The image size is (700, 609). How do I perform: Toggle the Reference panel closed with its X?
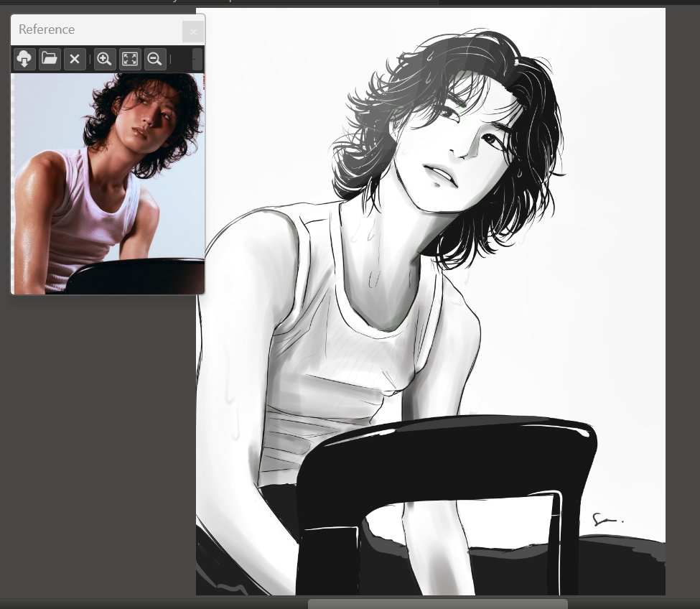pyautogui.click(x=193, y=32)
